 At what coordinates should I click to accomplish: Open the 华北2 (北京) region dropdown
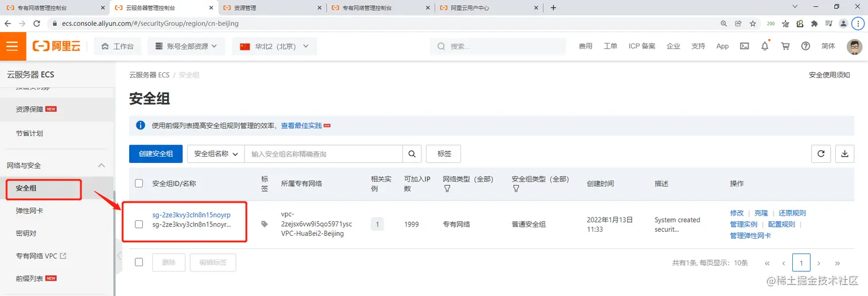click(274, 46)
